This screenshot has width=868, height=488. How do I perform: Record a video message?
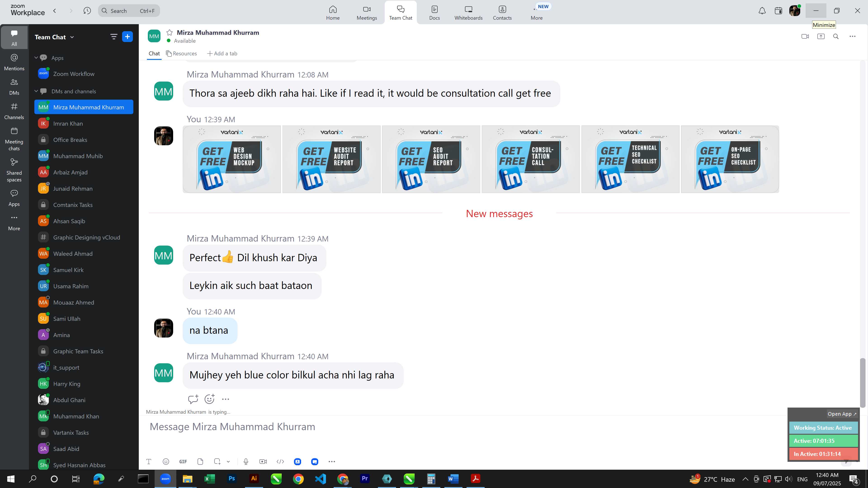click(263, 461)
